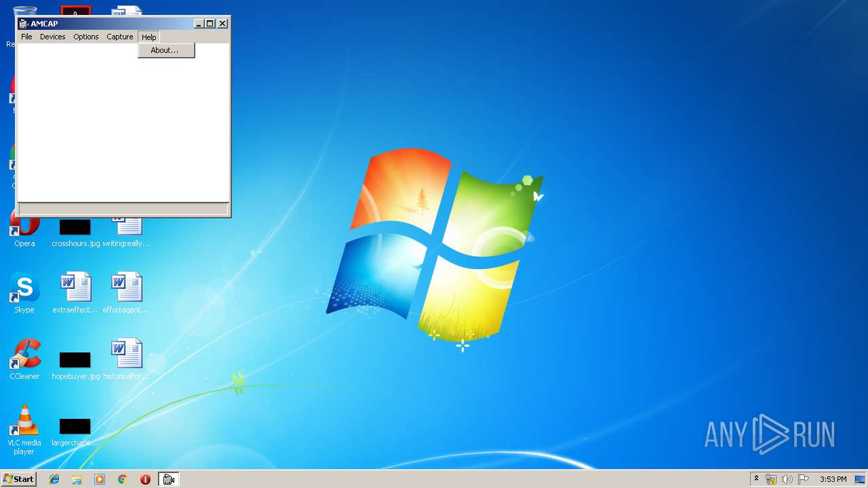Select the VLC media player shortcut
The image size is (868, 488).
coord(24,430)
